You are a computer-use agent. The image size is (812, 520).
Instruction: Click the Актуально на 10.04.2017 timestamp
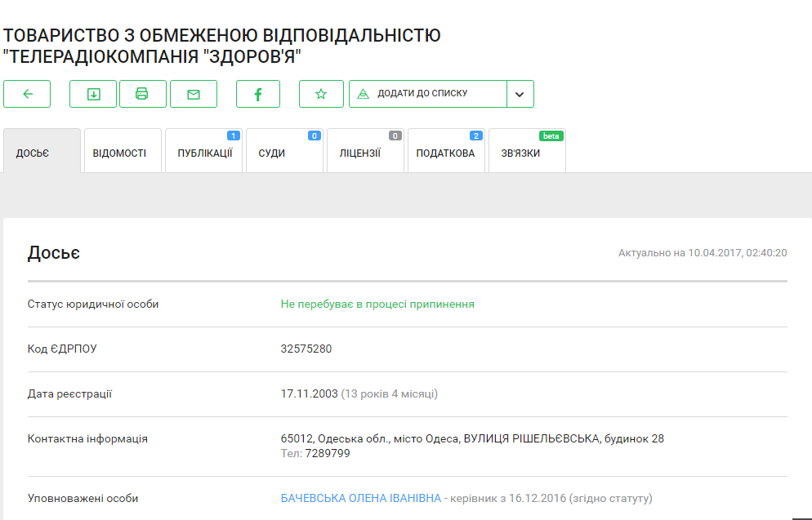pyautogui.click(x=703, y=253)
